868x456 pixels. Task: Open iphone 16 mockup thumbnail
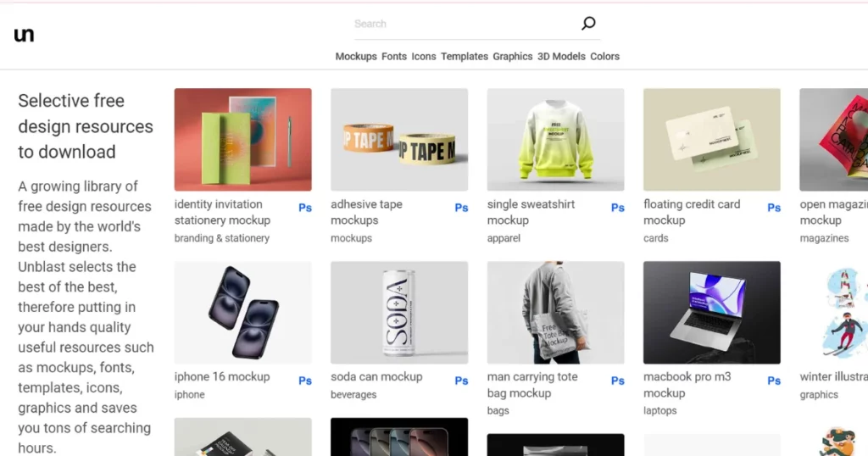point(243,313)
